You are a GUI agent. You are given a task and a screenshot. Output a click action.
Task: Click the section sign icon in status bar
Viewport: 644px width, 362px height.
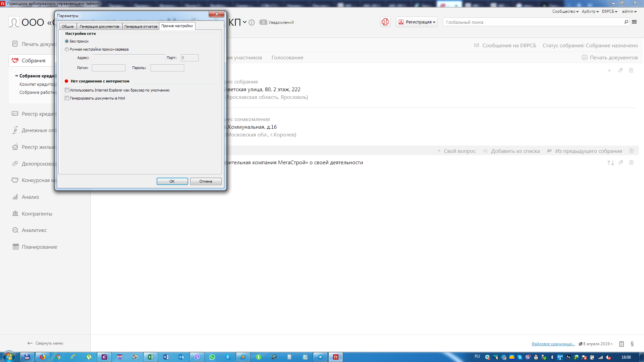click(632, 344)
